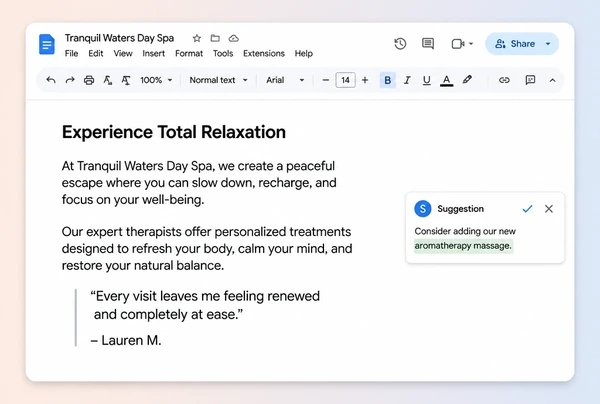The image size is (600, 404).
Task: Open the 100% zoom dropdown
Action: [x=156, y=80]
